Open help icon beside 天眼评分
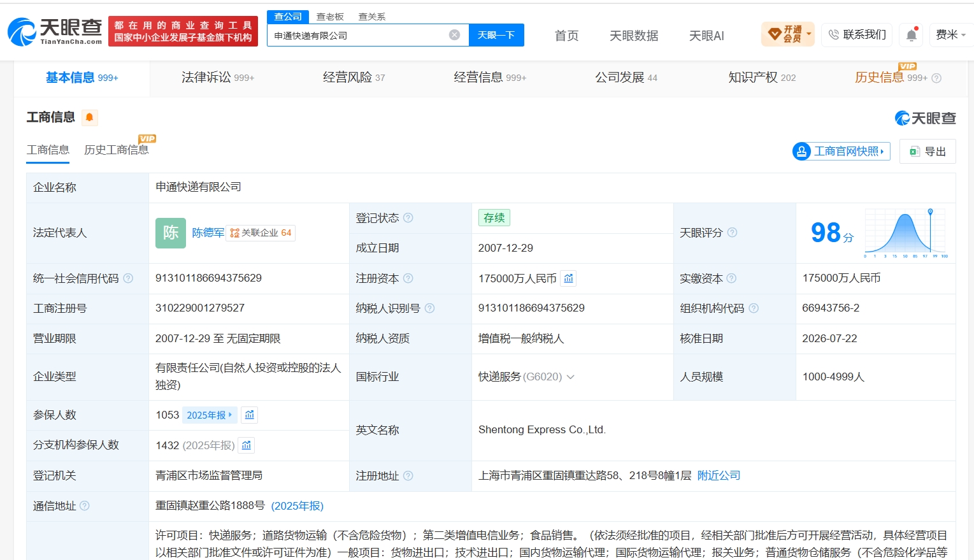 [x=732, y=233]
